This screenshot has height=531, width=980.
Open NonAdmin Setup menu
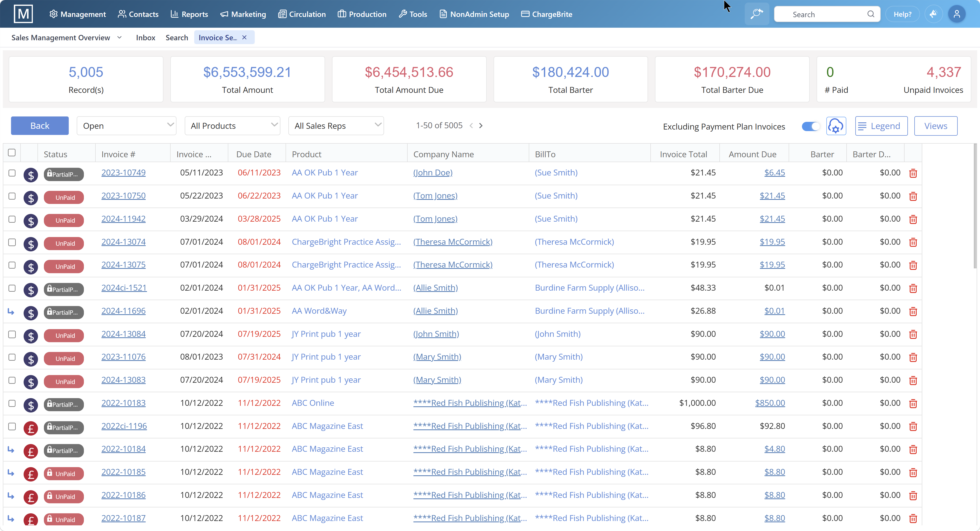click(x=474, y=14)
